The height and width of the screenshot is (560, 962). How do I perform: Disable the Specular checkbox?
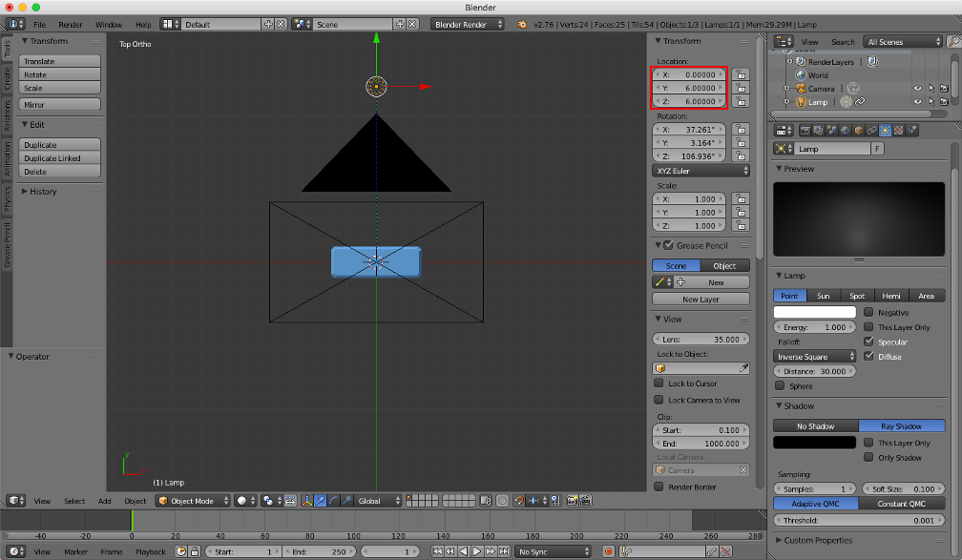point(868,342)
